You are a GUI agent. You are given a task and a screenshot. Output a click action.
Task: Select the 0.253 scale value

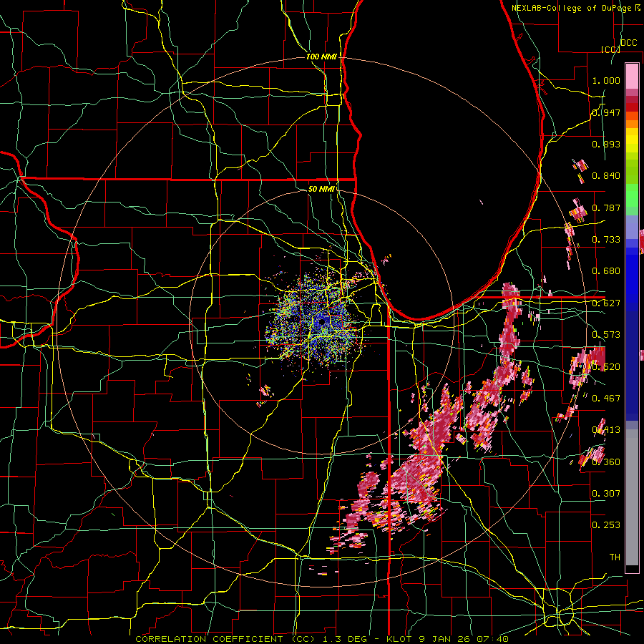tap(606, 525)
